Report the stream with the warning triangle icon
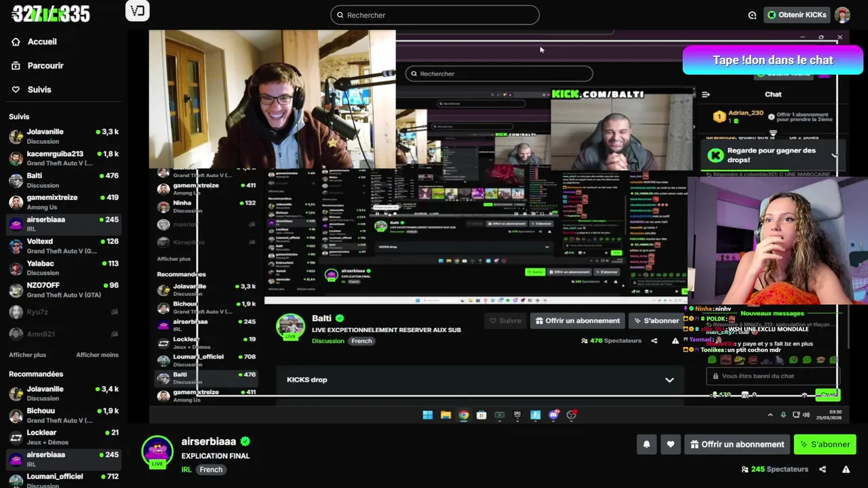The width and height of the screenshot is (868, 488). (846, 469)
